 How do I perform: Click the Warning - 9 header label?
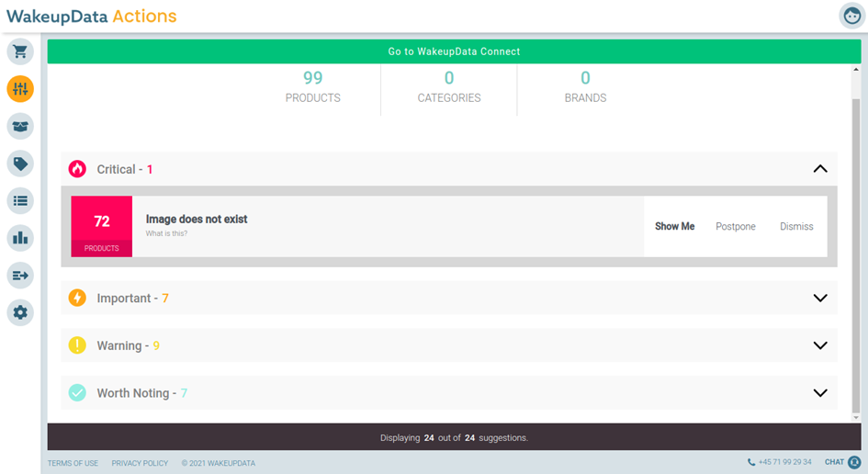pyautogui.click(x=129, y=346)
